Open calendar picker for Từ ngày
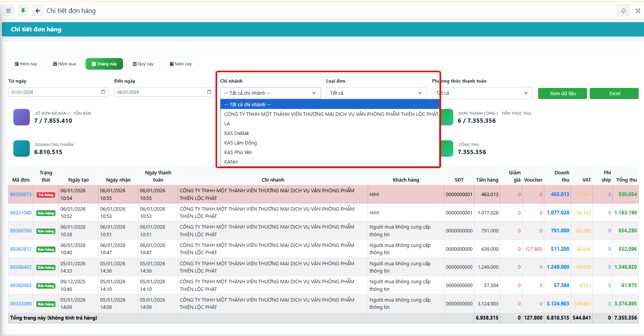The height and width of the screenshot is (336, 644). 103,92
